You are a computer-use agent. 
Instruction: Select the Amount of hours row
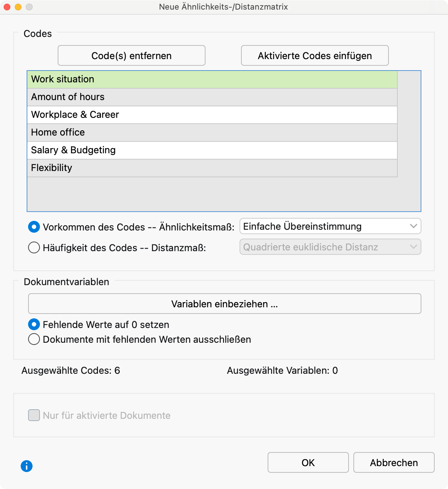(x=212, y=97)
